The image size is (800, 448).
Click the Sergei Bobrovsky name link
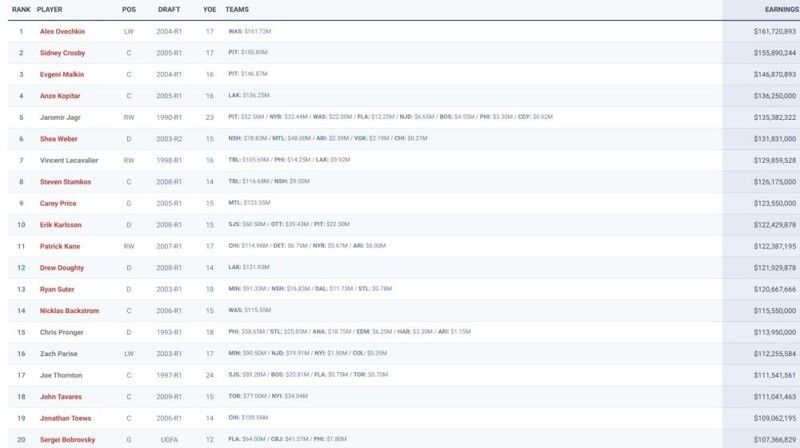click(x=67, y=440)
